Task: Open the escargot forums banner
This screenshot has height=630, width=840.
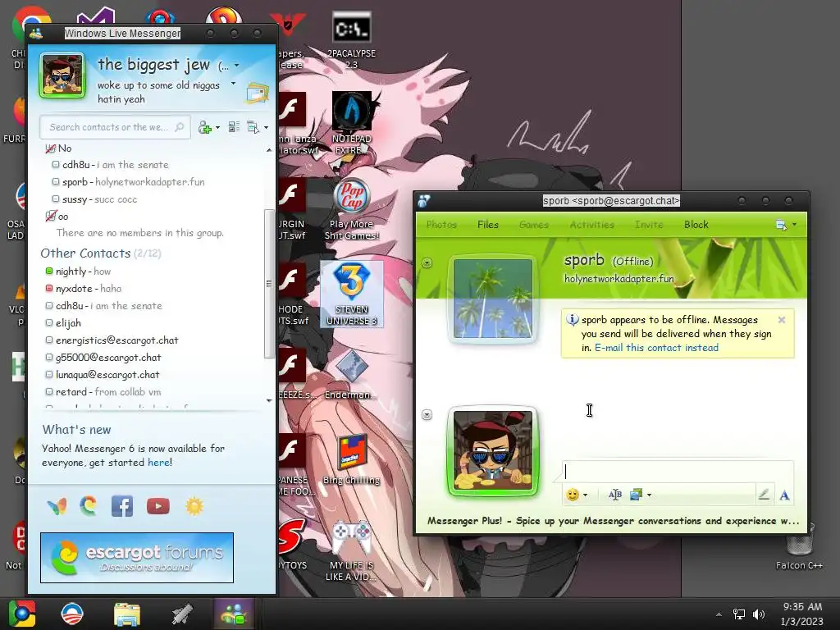Action: coord(137,558)
